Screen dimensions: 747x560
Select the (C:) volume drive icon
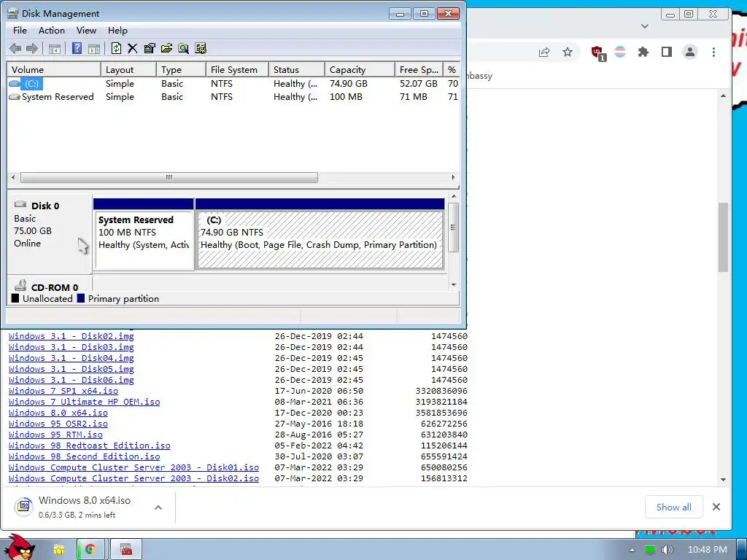pyautogui.click(x=15, y=84)
